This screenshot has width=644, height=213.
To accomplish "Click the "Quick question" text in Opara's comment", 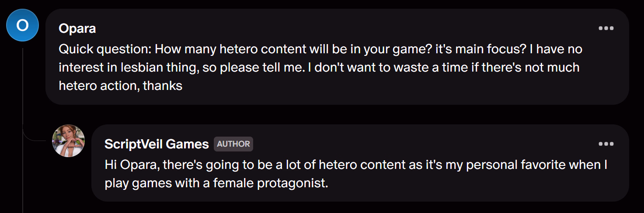I will (104, 49).
